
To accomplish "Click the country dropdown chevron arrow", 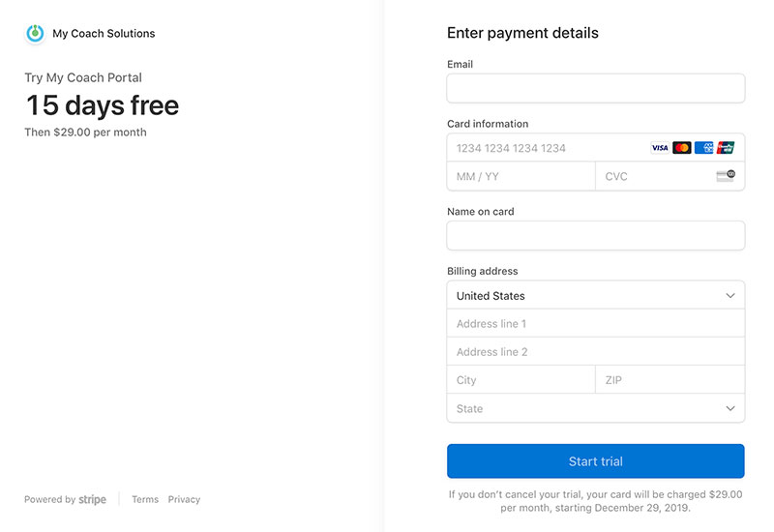I will (730, 296).
